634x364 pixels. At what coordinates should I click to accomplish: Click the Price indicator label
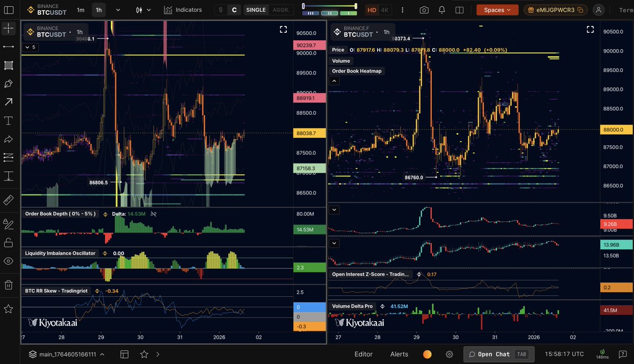tap(338, 50)
